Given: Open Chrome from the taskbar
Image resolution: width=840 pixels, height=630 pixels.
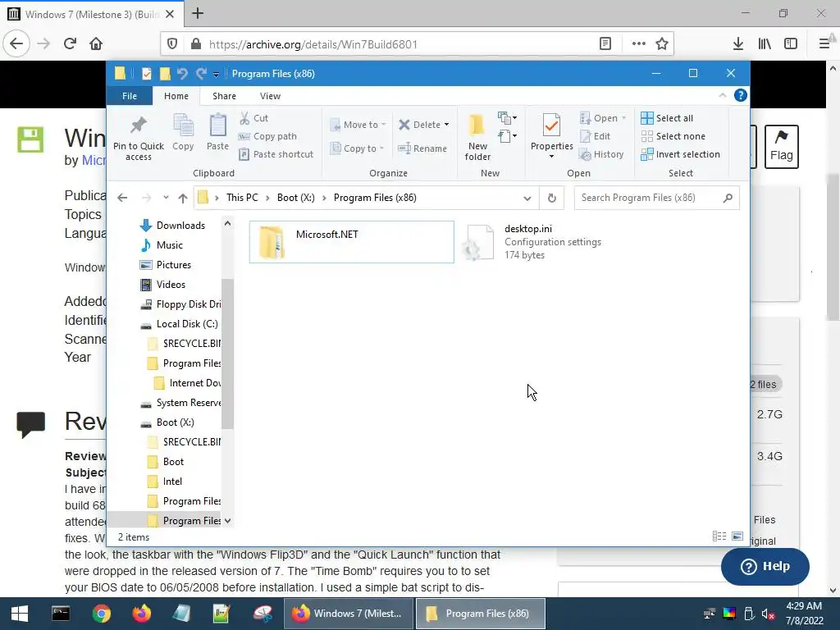Looking at the screenshot, I should tap(101, 614).
